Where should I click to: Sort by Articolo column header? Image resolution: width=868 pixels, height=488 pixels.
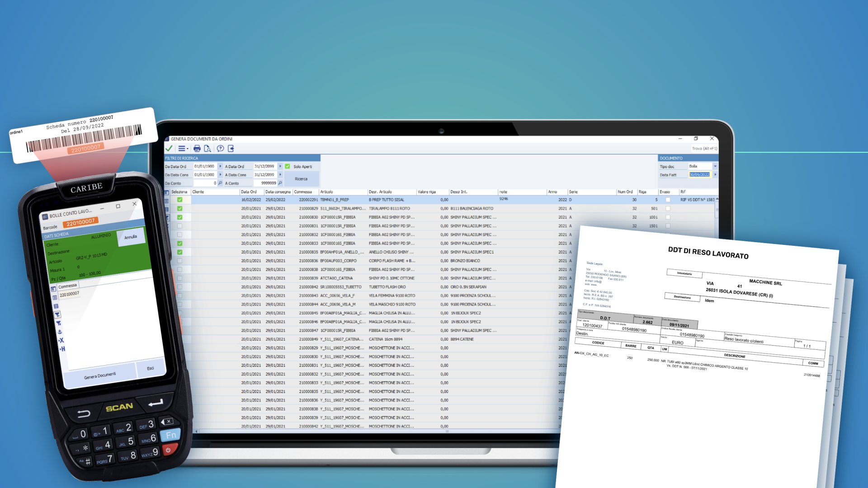coord(343,192)
